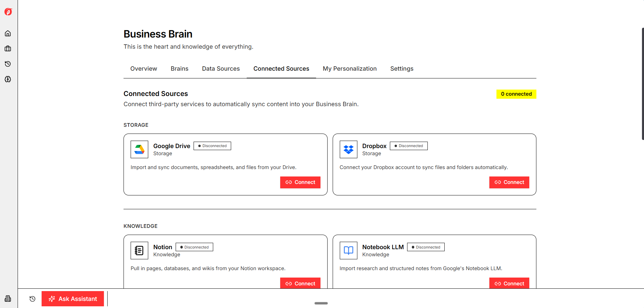Click the KNOWLEDGE section label
The image size is (644, 308).
(140, 226)
